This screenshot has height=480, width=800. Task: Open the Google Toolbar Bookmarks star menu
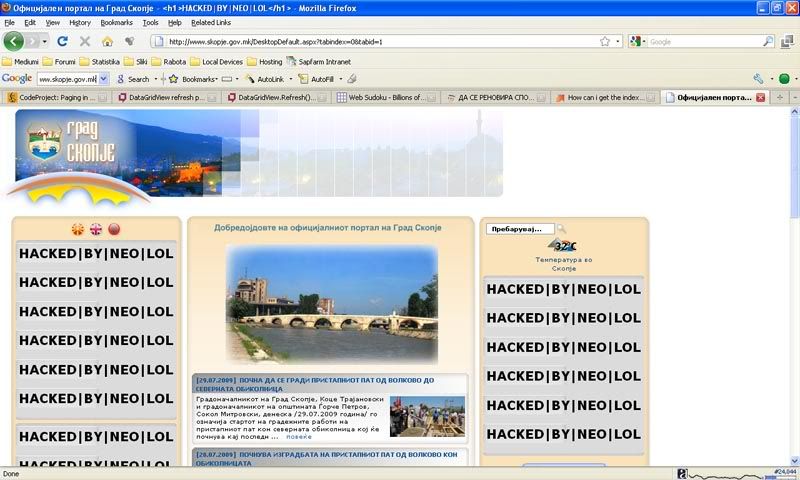[193, 79]
